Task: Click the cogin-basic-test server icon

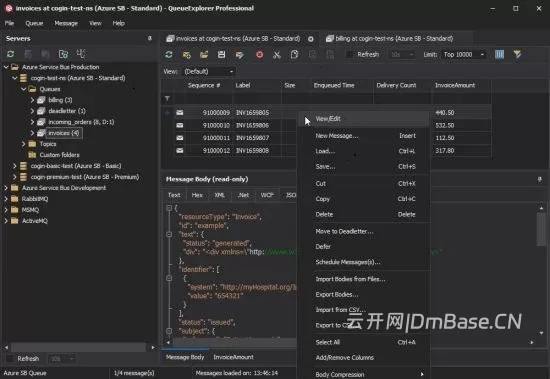Action: point(24,166)
